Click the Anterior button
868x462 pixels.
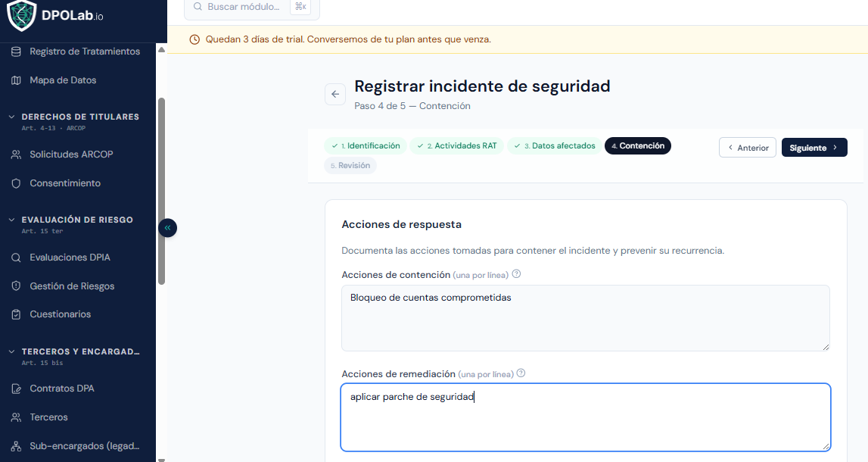pyautogui.click(x=748, y=148)
